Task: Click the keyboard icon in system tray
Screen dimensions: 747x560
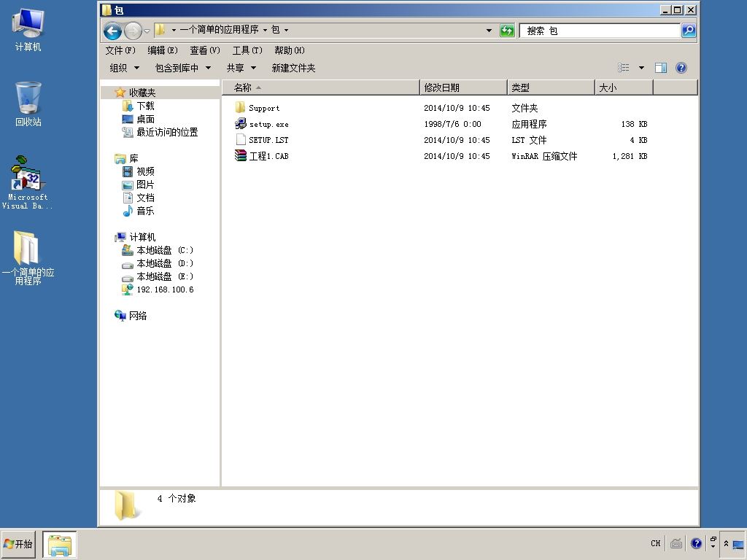Action: (676, 543)
